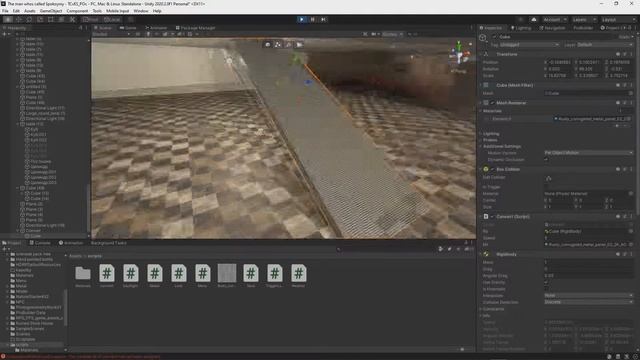The width and height of the screenshot is (640, 360).
Task: Toggle the Dynamic Occlusion checkbox
Action: pos(547,160)
